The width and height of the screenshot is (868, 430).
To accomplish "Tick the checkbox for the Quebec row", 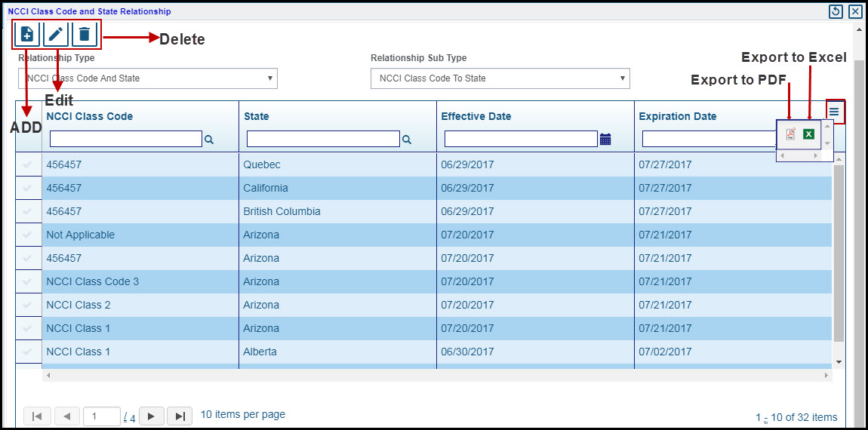I will 28,164.
